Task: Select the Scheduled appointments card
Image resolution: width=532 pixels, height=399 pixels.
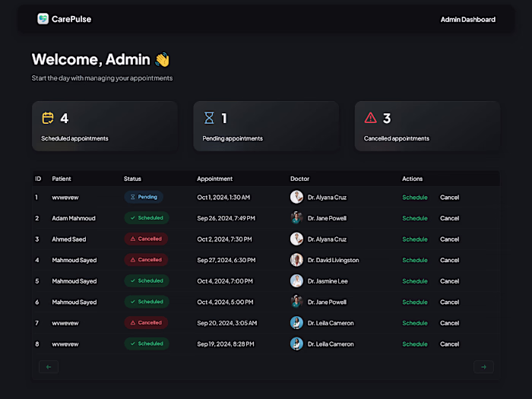Action: coord(105,126)
